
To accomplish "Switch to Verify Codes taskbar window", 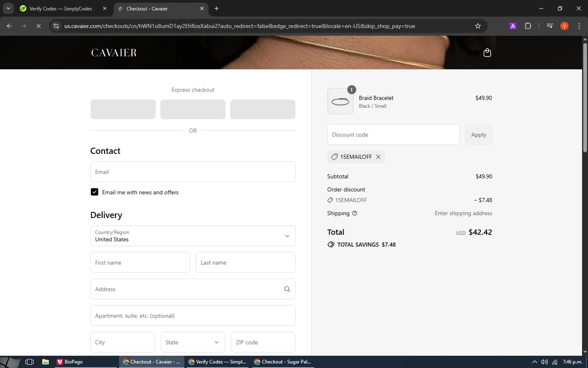I will [217, 362].
